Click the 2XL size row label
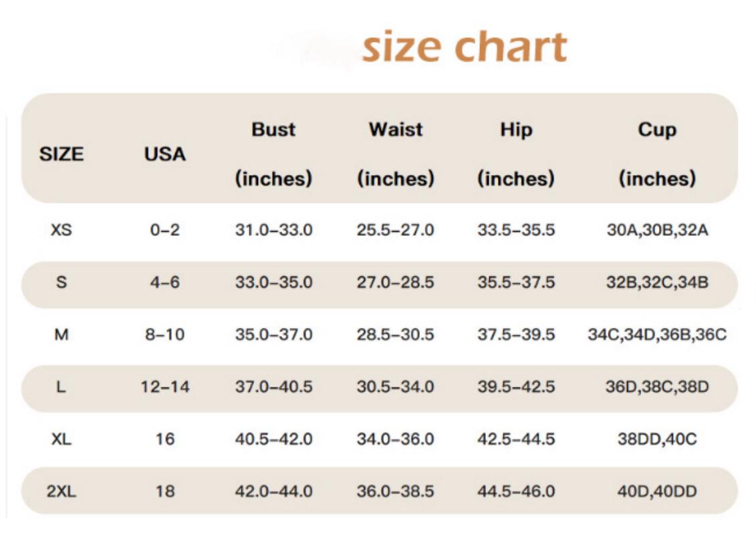Viewport: 756px width, 535px height. [61, 492]
